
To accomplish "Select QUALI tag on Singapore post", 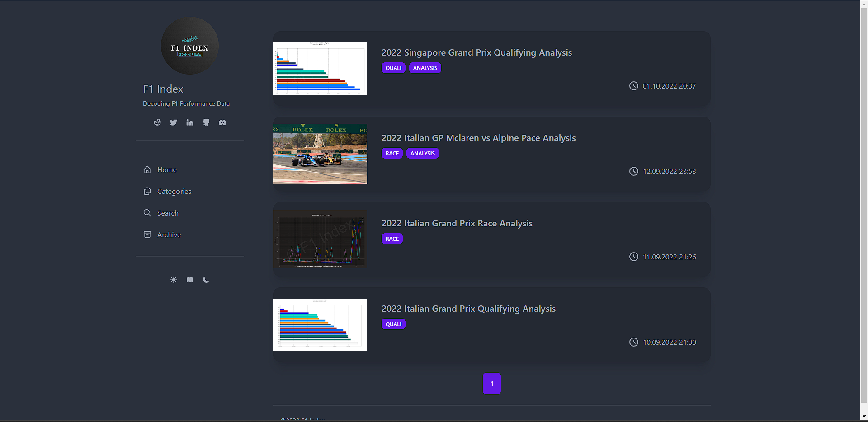I will pos(393,68).
